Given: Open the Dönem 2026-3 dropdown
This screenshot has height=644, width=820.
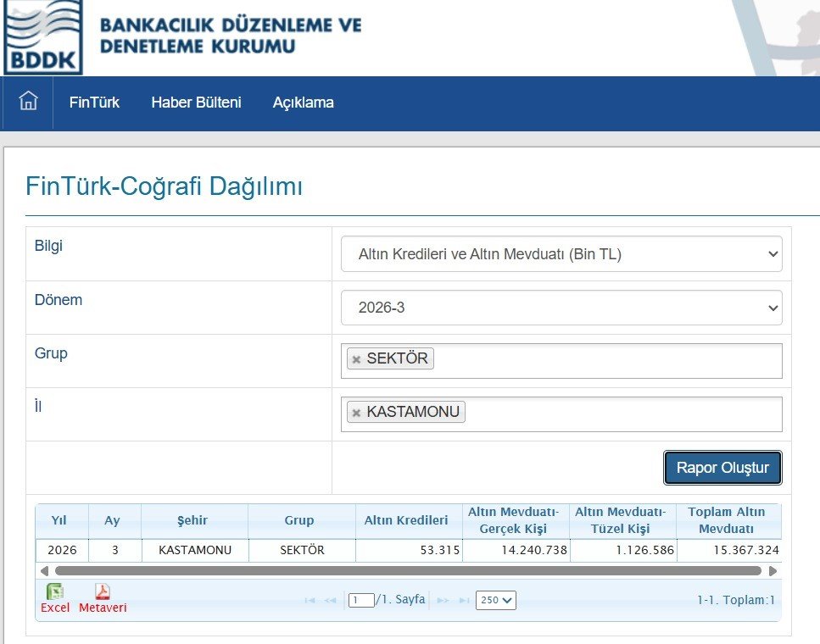Looking at the screenshot, I should (561, 308).
